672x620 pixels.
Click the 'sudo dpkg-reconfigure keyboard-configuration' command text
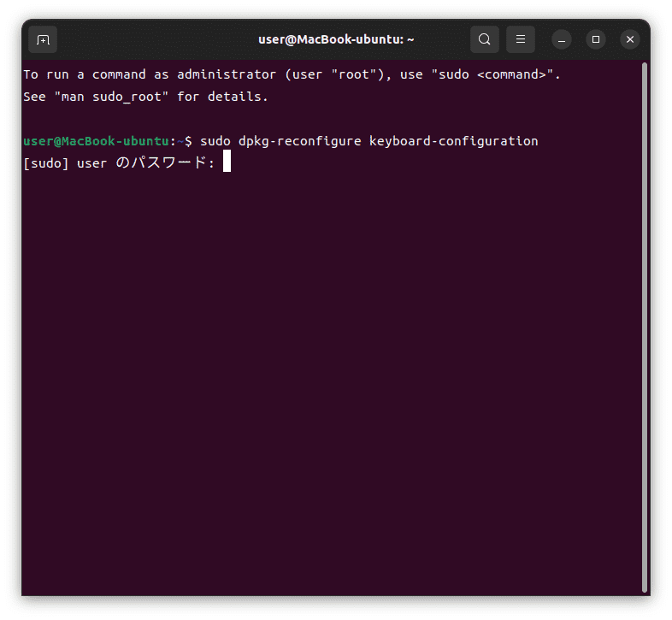click(369, 141)
